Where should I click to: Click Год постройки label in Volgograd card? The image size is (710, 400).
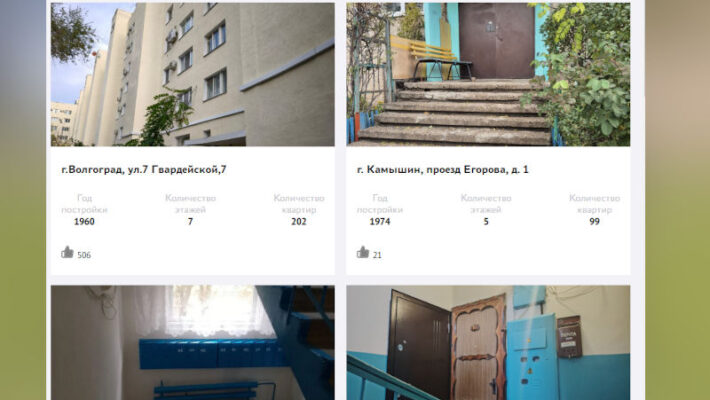84,204
